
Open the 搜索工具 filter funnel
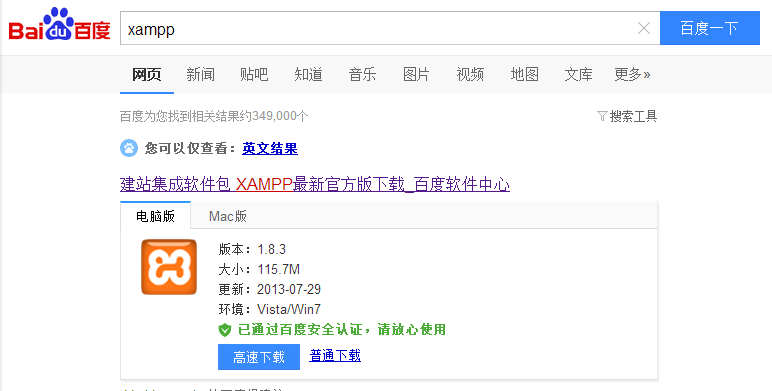[602, 116]
